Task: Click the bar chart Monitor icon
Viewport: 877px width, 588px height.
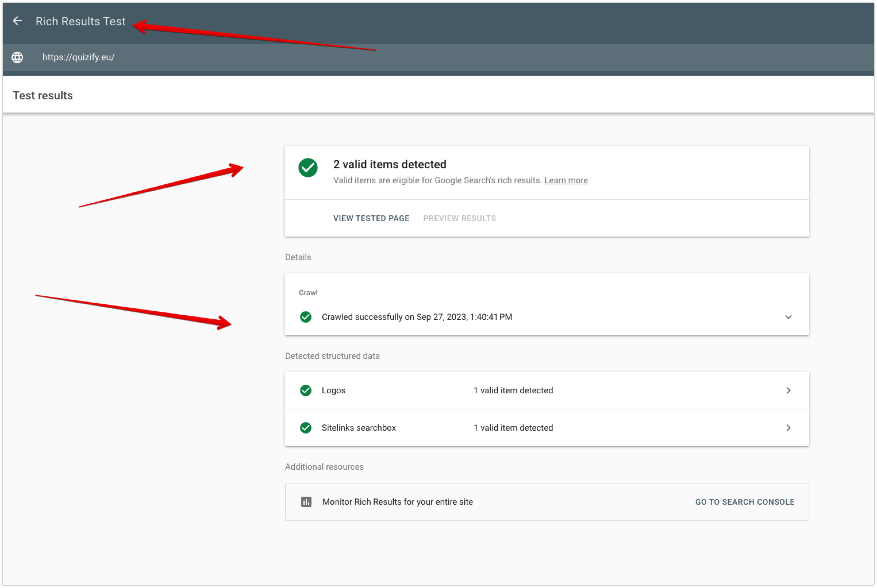Action: coord(306,502)
